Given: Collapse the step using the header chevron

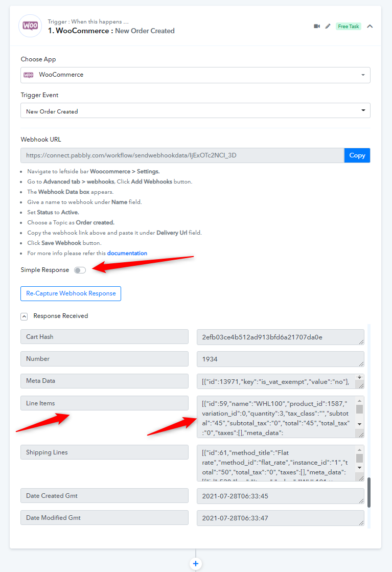Looking at the screenshot, I should point(370,26).
